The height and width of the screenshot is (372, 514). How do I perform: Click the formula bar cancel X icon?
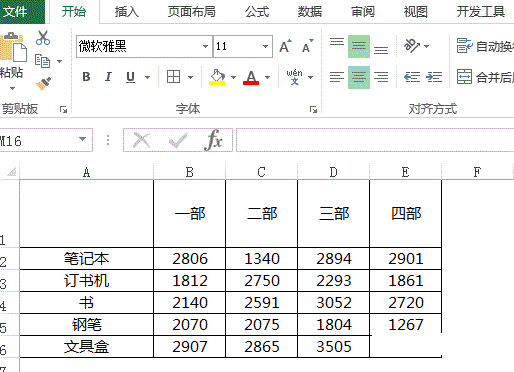click(141, 140)
